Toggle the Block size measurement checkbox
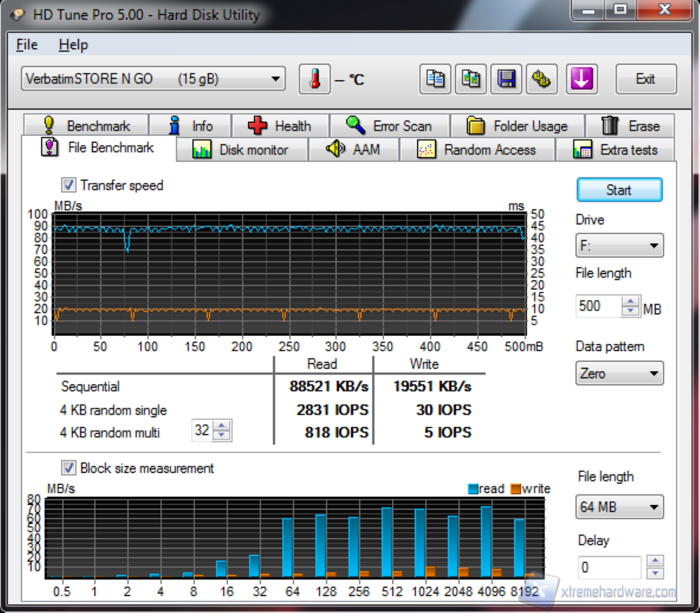This screenshot has width=700, height=613. [x=68, y=468]
